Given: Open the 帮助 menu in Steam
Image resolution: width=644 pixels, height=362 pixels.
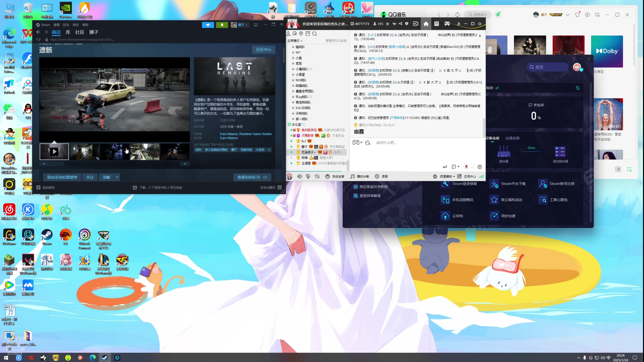Looking at the screenshot, I should tap(85, 25).
